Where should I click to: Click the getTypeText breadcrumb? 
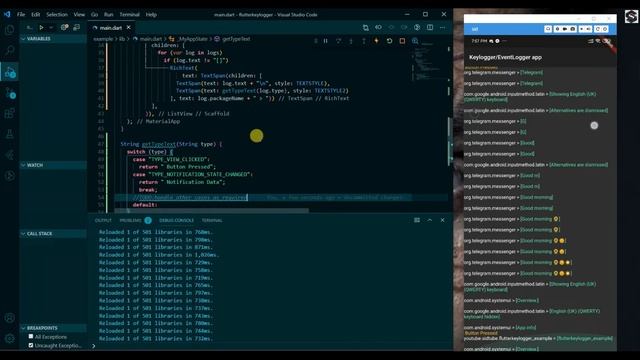coord(236,39)
